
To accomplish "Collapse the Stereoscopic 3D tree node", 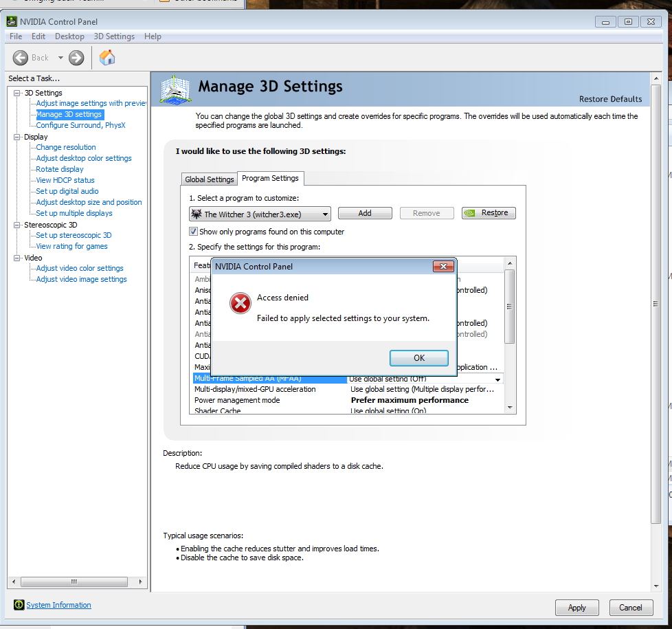I will click(x=16, y=225).
